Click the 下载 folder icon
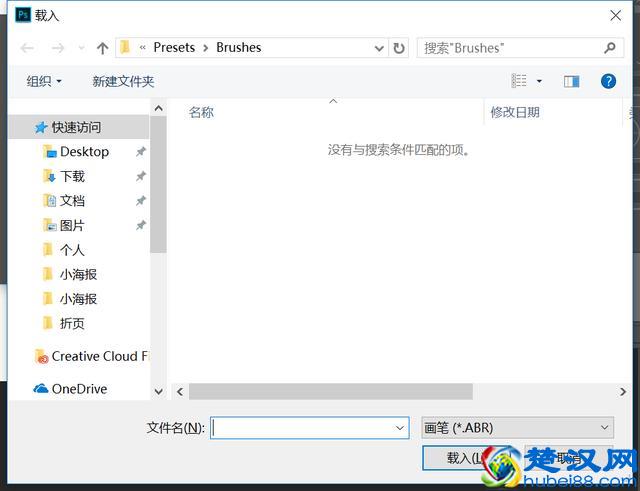 click(x=49, y=176)
